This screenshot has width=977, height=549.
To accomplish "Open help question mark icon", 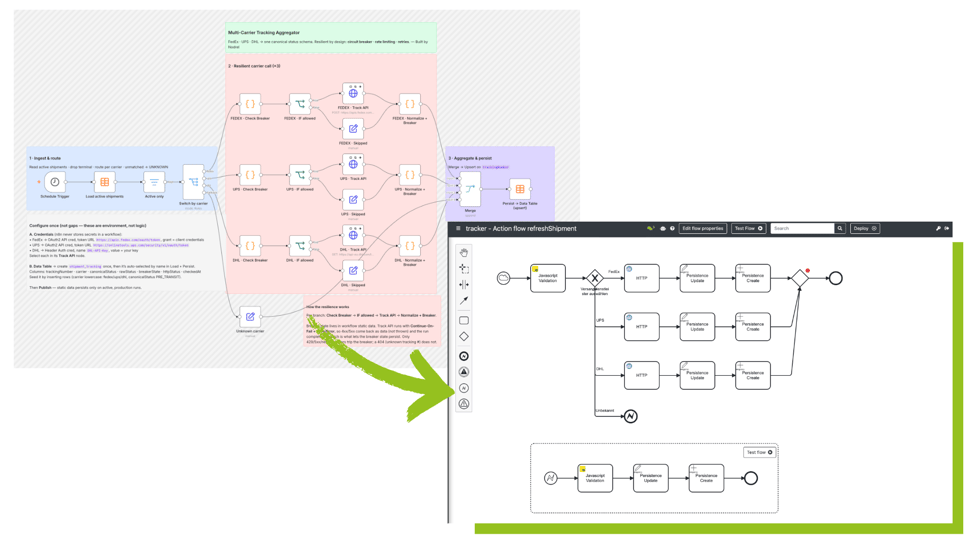I will click(672, 229).
